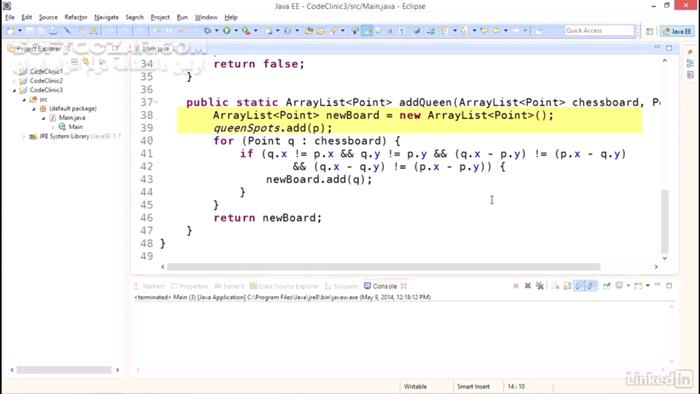Click Remove All Terminated Launches console icon
Viewport: 700px width, 394px height.
click(540, 286)
